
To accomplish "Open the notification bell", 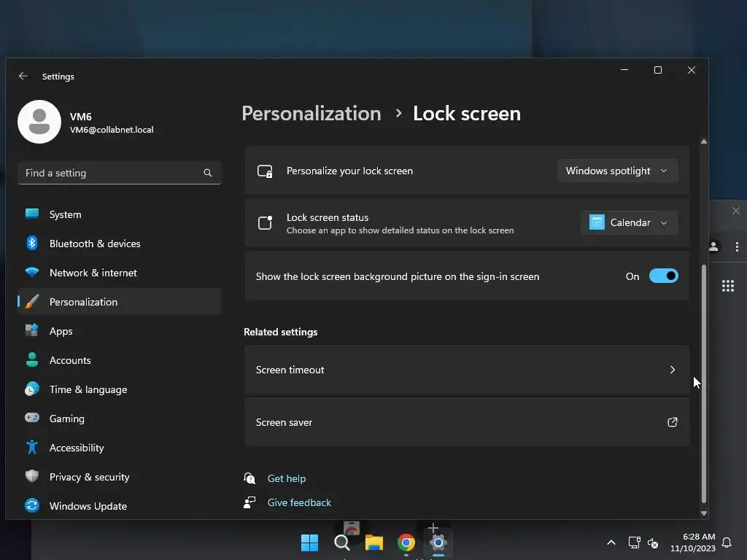I will point(727,542).
